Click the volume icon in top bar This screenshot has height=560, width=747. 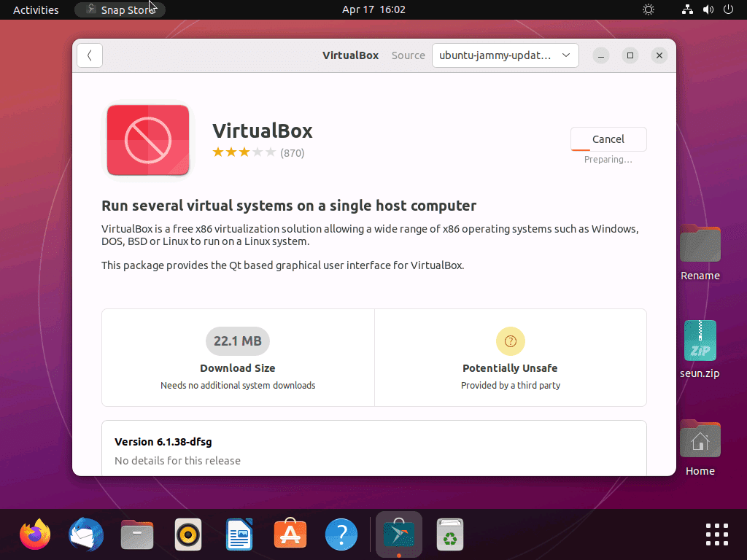point(708,9)
